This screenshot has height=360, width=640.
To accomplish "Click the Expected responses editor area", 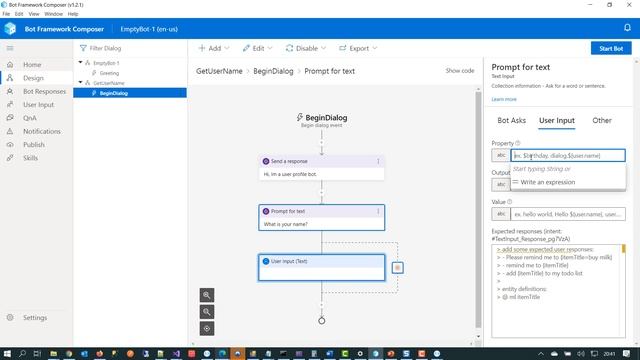I will coord(558,291).
